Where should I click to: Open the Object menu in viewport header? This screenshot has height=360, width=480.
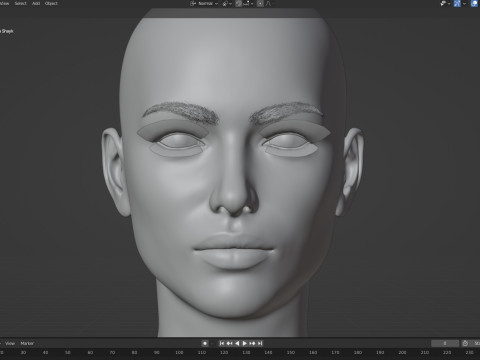point(51,3)
